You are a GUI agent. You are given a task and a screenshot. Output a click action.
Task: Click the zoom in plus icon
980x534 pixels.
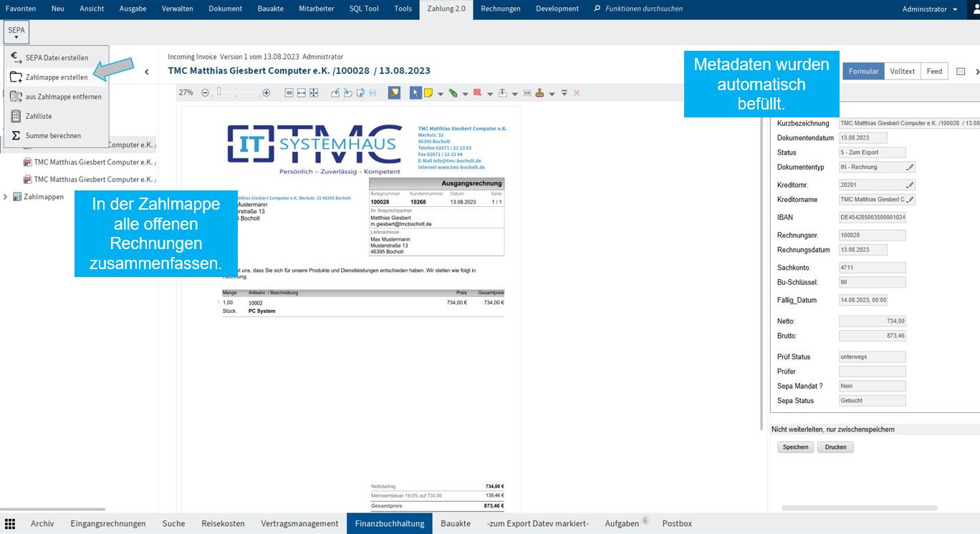point(266,92)
